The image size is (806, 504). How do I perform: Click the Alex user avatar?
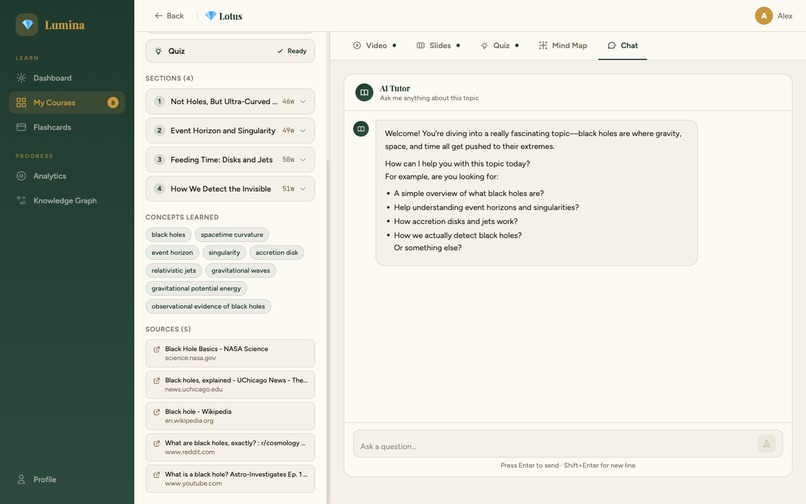click(x=763, y=16)
